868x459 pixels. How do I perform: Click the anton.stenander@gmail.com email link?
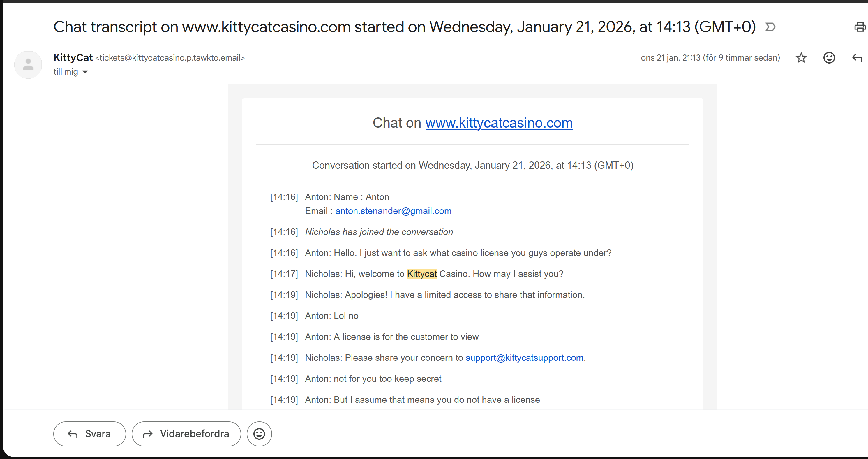pos(393,211)
